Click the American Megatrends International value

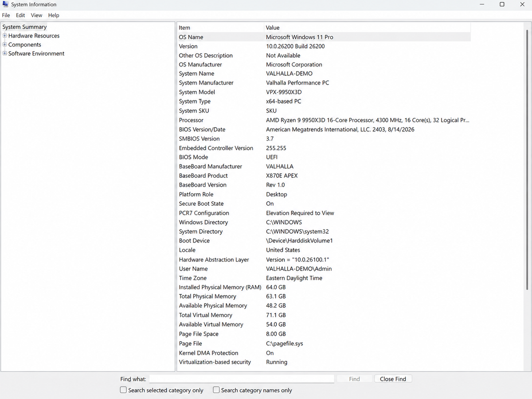click(x=340, y=129)
